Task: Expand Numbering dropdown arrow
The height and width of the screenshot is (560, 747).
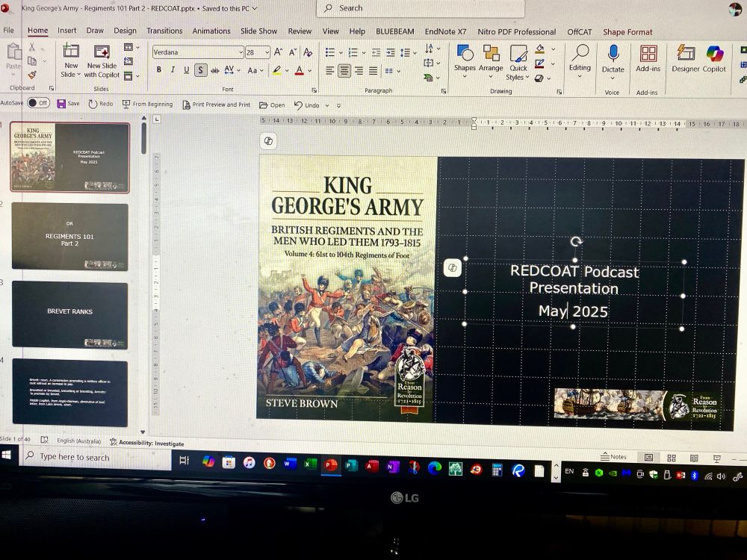Action: coord(364,52)
